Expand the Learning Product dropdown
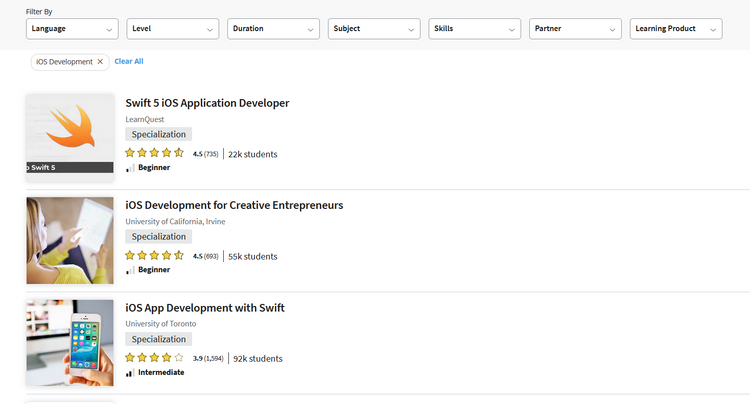Viewport: 750px width, 404px height. [676, 29]
